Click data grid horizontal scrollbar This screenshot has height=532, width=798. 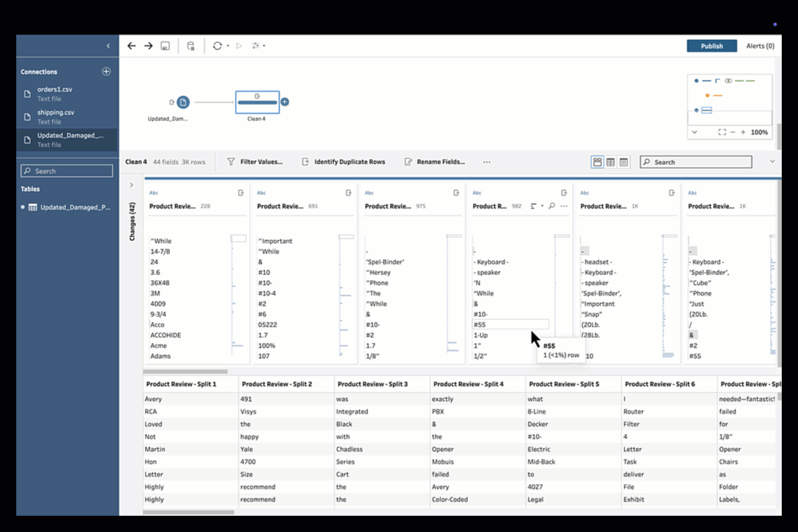(188, 512)
